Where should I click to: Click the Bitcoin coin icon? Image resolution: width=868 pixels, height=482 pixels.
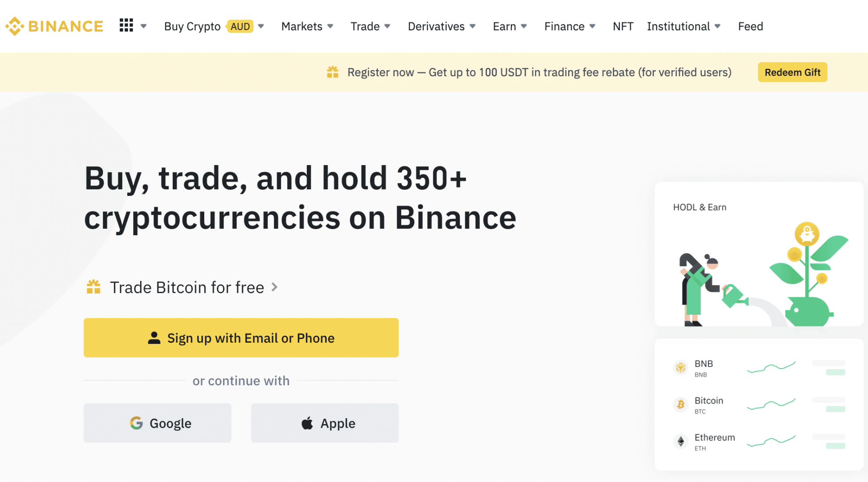(680, 404)
